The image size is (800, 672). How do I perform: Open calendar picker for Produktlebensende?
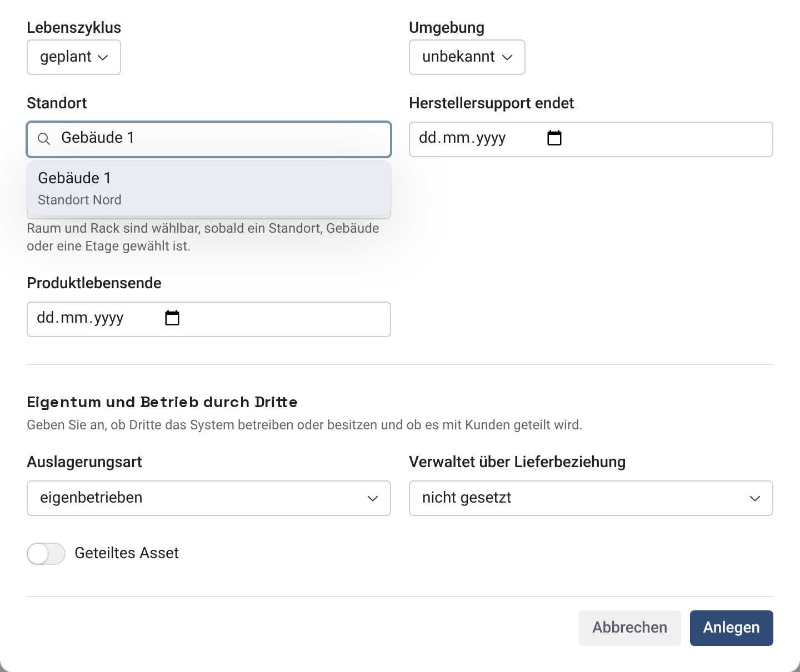[172, 318]
